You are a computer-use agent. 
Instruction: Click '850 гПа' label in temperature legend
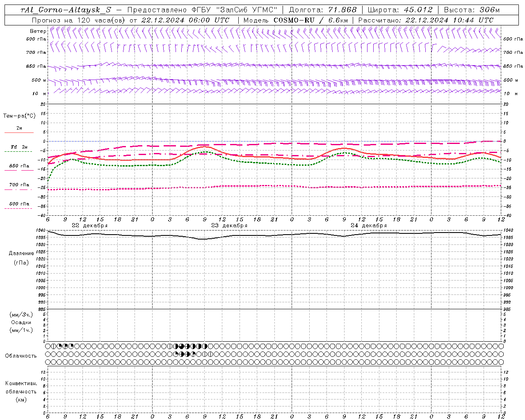[19, 166]
